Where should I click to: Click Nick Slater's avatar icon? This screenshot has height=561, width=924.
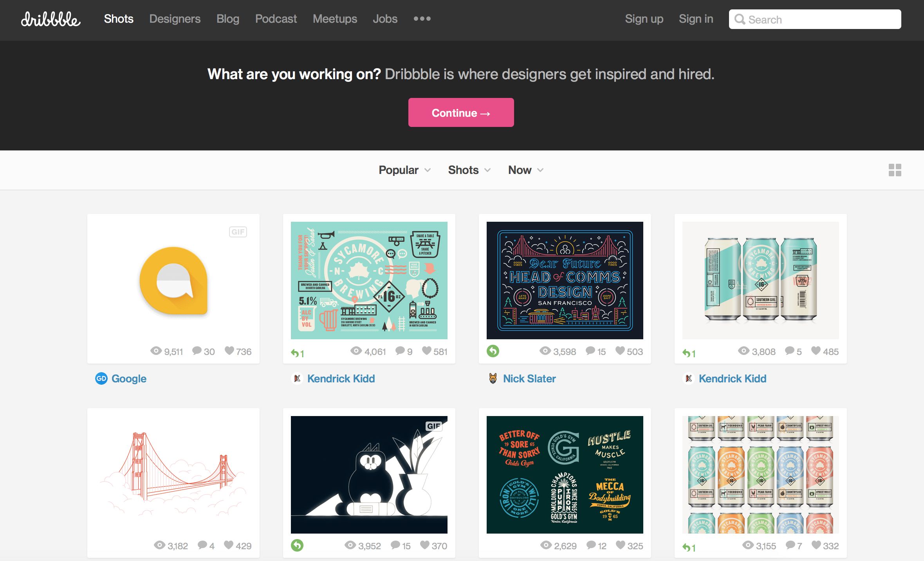(x=493, y=378)
